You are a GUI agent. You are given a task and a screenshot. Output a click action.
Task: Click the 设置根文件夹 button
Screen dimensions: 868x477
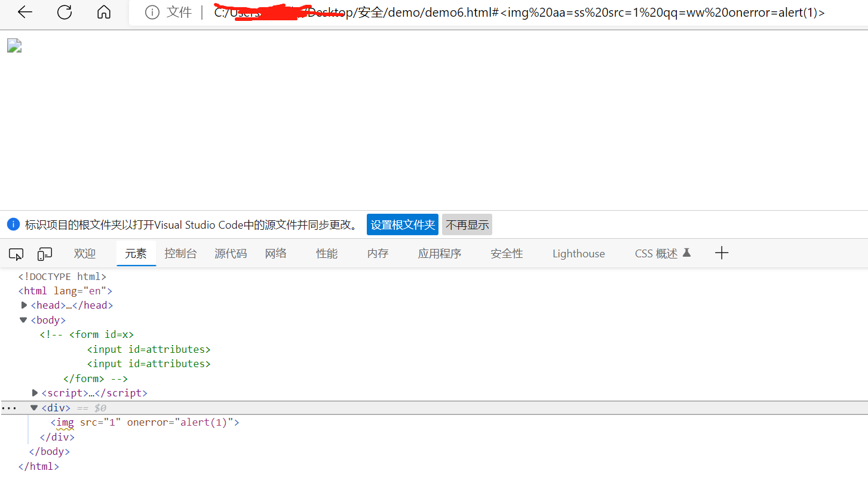403,224
